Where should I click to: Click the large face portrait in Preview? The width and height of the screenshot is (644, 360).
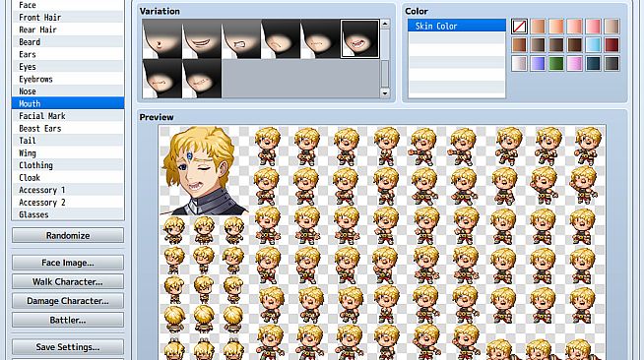click(204, 170)
